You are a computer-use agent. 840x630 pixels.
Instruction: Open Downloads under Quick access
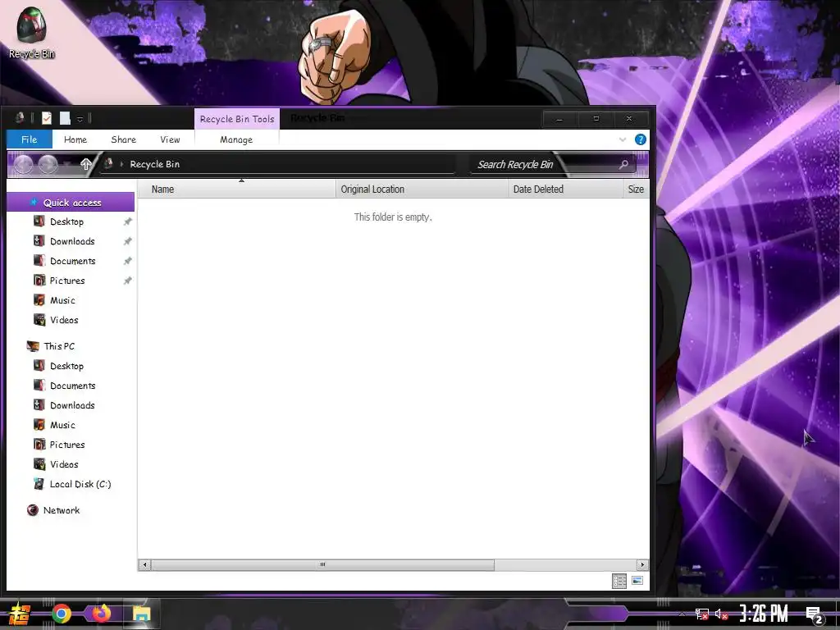[x=72, y=242]
